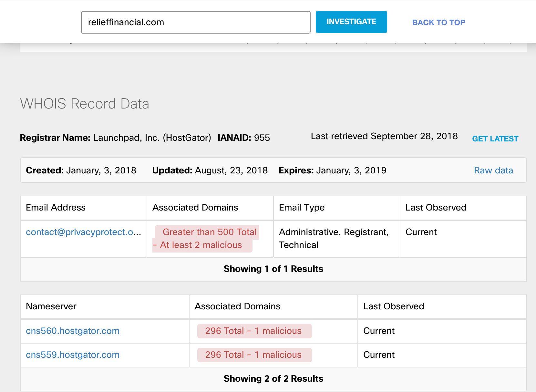
Task: Select the Email Address column header
Action: [56, 208]
